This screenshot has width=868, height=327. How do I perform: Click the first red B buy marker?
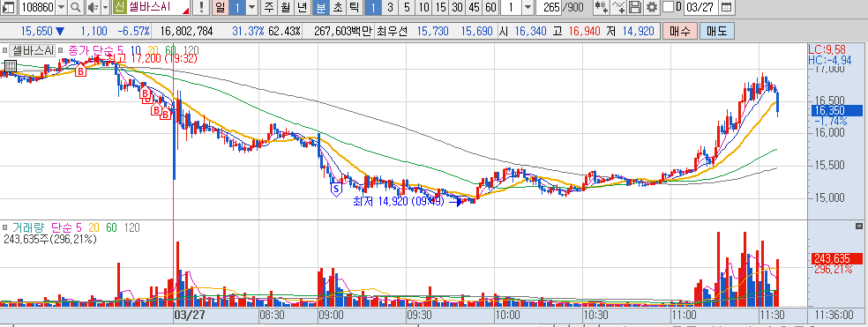coord(81,71)
